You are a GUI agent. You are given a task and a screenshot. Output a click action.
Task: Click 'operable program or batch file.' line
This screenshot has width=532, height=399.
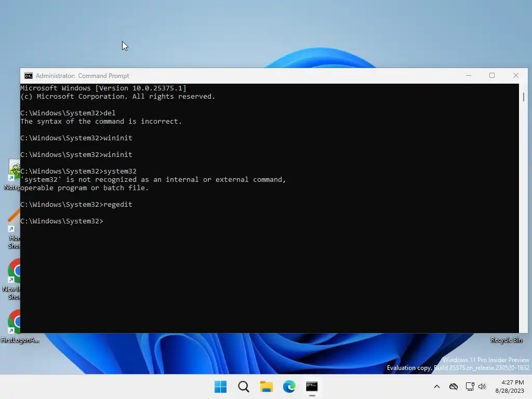click(85, 188)
